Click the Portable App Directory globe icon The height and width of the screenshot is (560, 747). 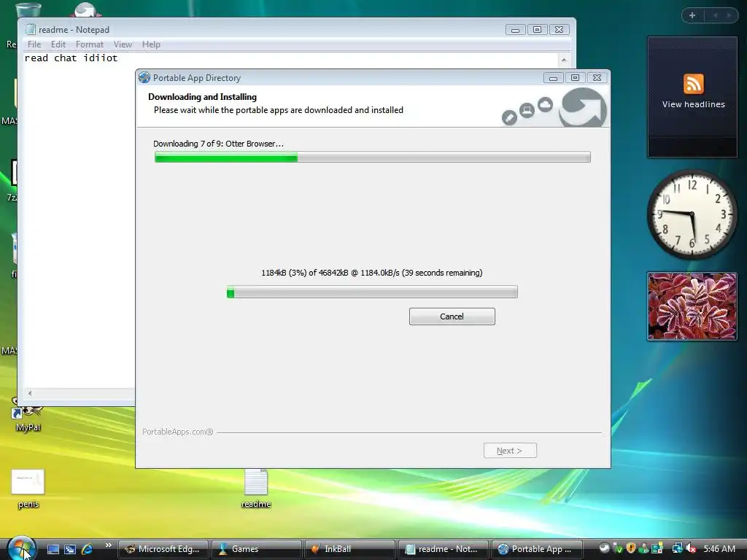pos(144,77)
